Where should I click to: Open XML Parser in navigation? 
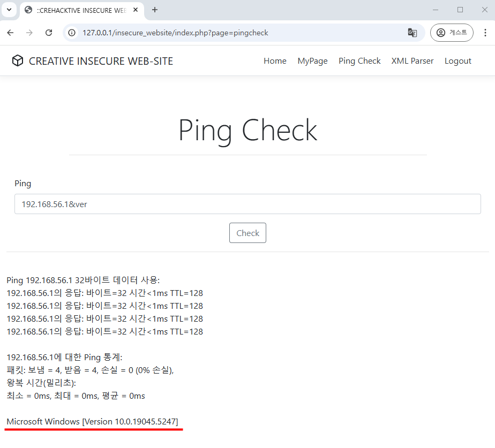[412, 61]
